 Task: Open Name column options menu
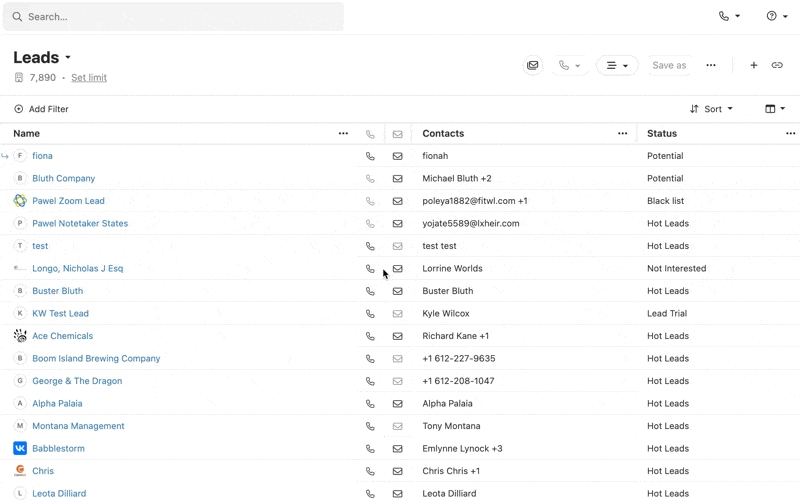pos(343,134)
